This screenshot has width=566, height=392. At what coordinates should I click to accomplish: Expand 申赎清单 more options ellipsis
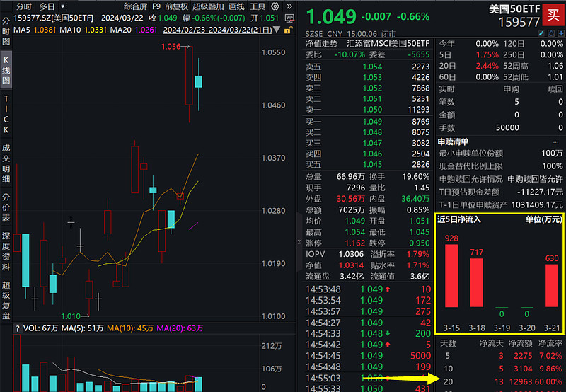tap(555, 142)
